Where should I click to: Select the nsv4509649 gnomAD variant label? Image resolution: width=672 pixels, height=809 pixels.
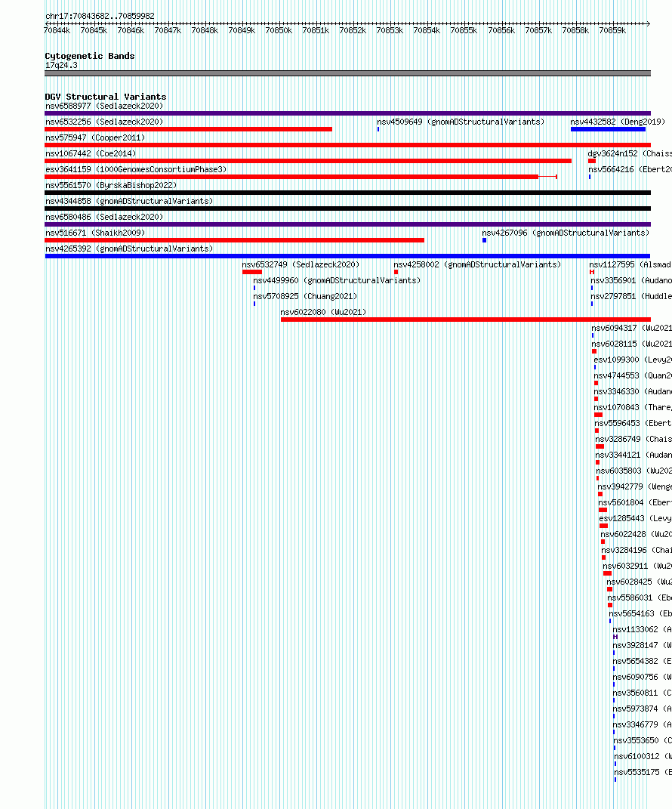(461, 122)
